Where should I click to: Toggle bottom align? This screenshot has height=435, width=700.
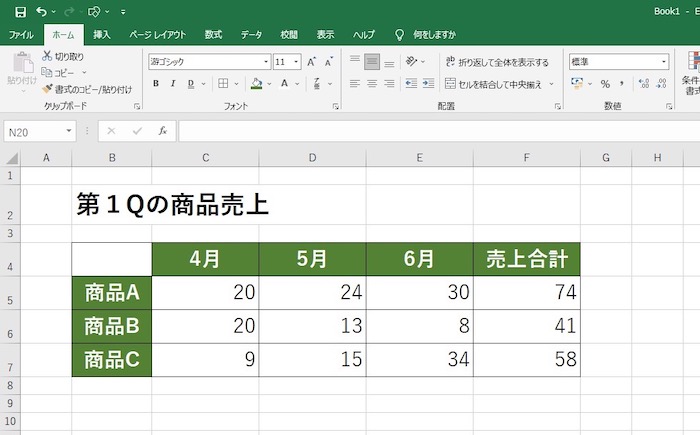pyautogui.click(x=389, y=63)
